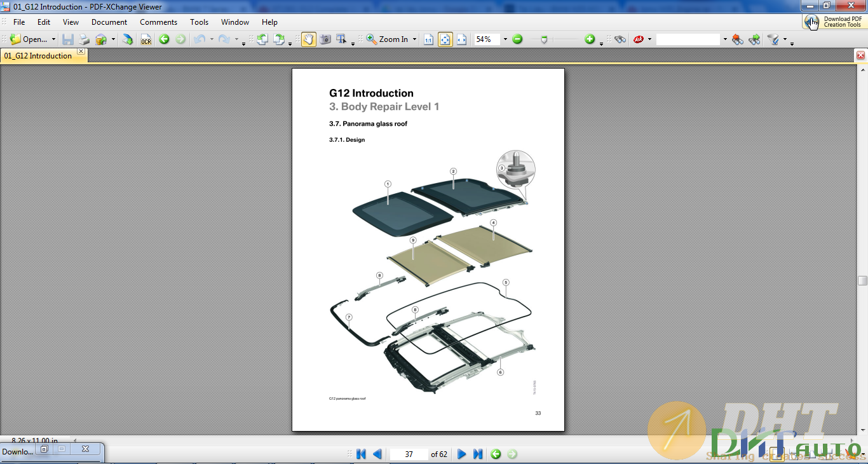Open the 54% zoom level dropdown

[505, 39]
